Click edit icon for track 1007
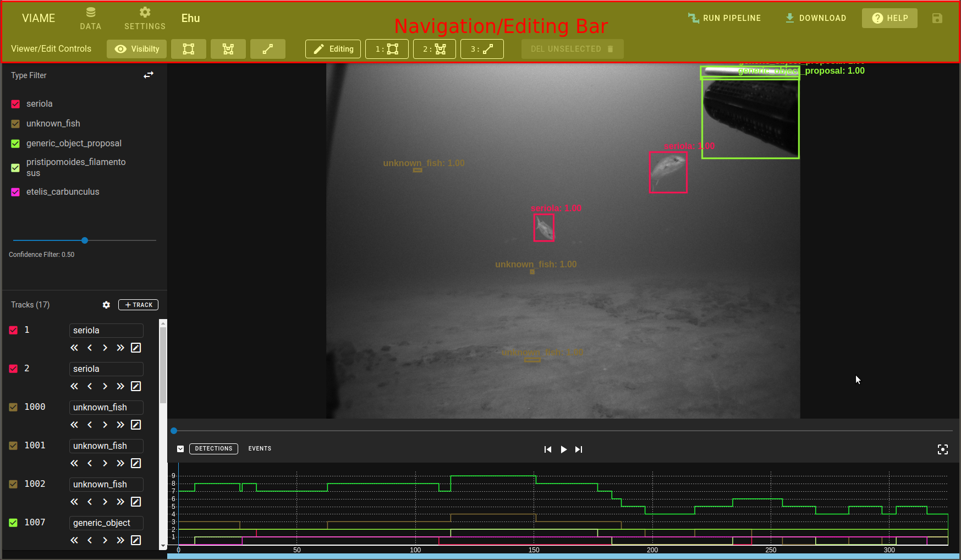 point(136,540)
